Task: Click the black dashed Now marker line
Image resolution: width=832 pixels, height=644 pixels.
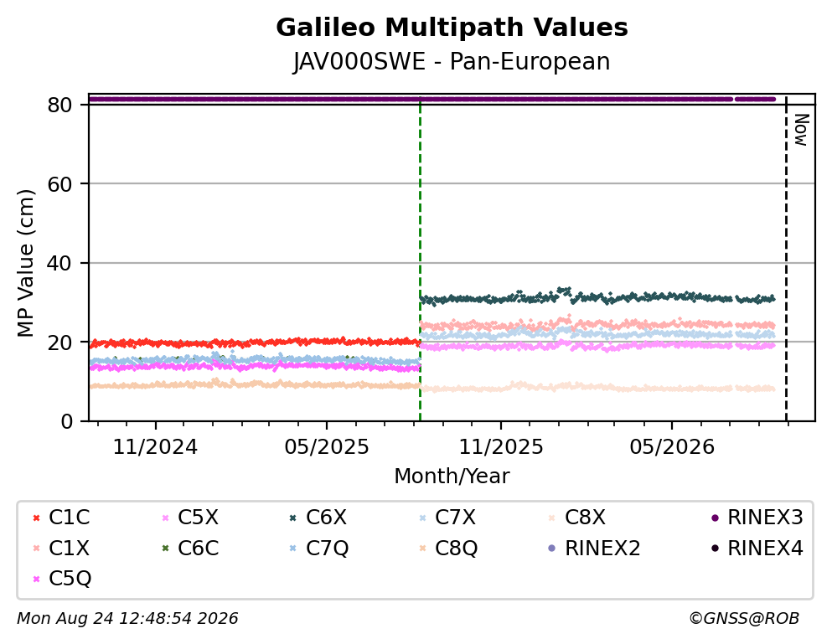Action: tap(786, 258)
